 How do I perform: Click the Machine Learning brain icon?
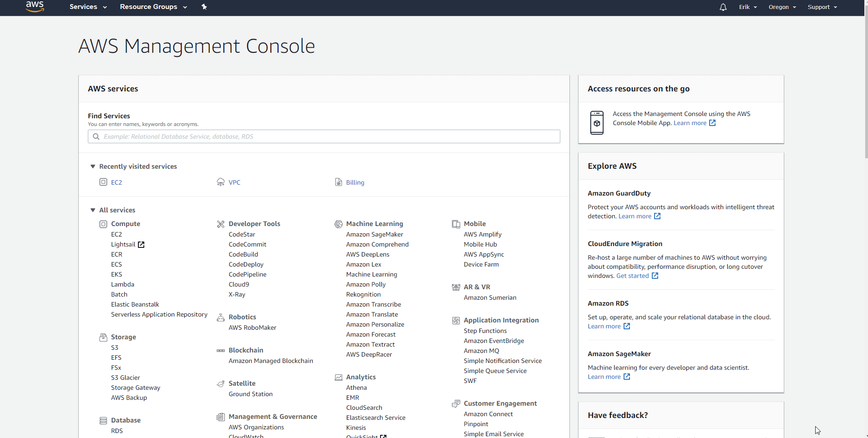click(x=339, y=224)
